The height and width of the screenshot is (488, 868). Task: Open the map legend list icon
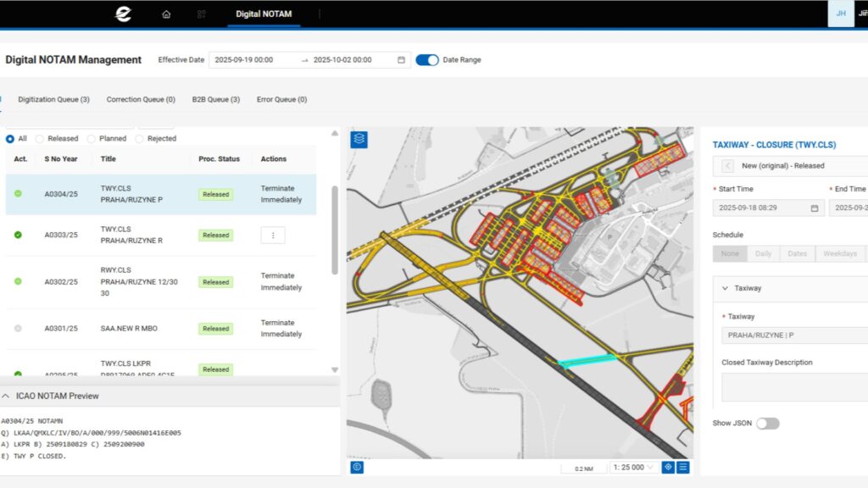coord(682,467)
